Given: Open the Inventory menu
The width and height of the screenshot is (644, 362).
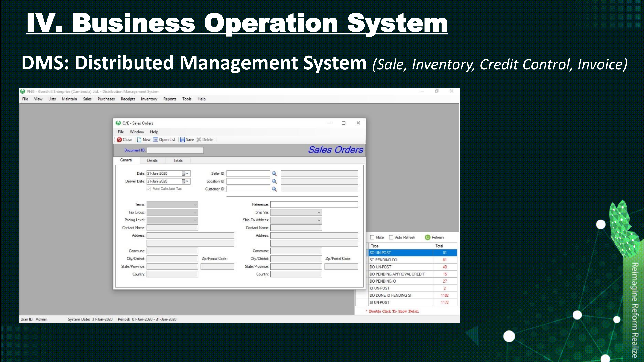Looking at the screenshot, I should 149,99.
